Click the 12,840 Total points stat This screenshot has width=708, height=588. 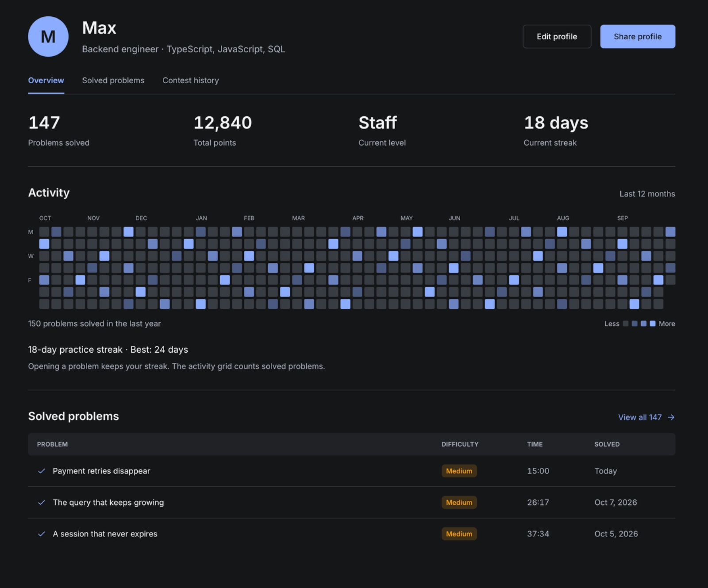pyautogui.click(x=223, y=131)
